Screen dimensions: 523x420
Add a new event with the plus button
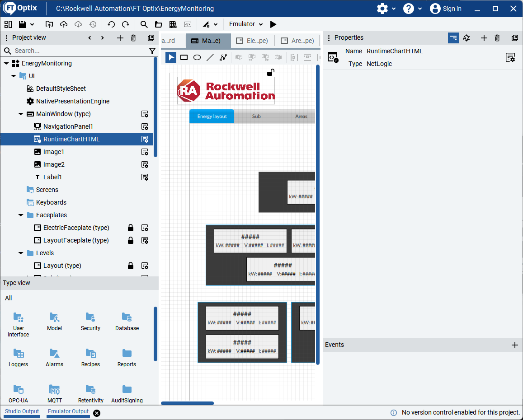(514, 345)
